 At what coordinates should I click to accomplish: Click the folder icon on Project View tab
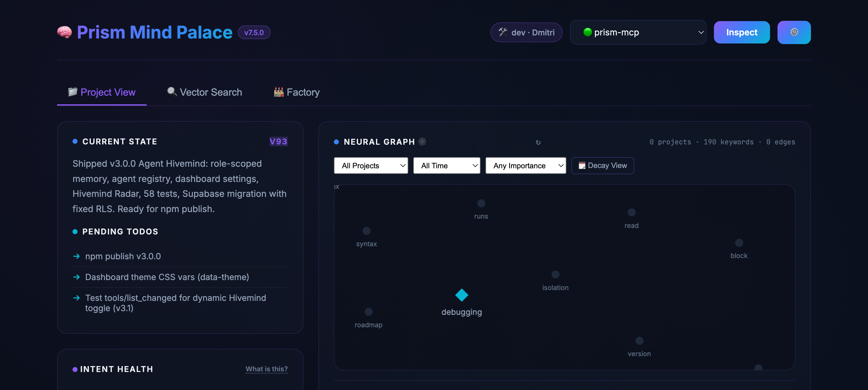click(72, 92)
